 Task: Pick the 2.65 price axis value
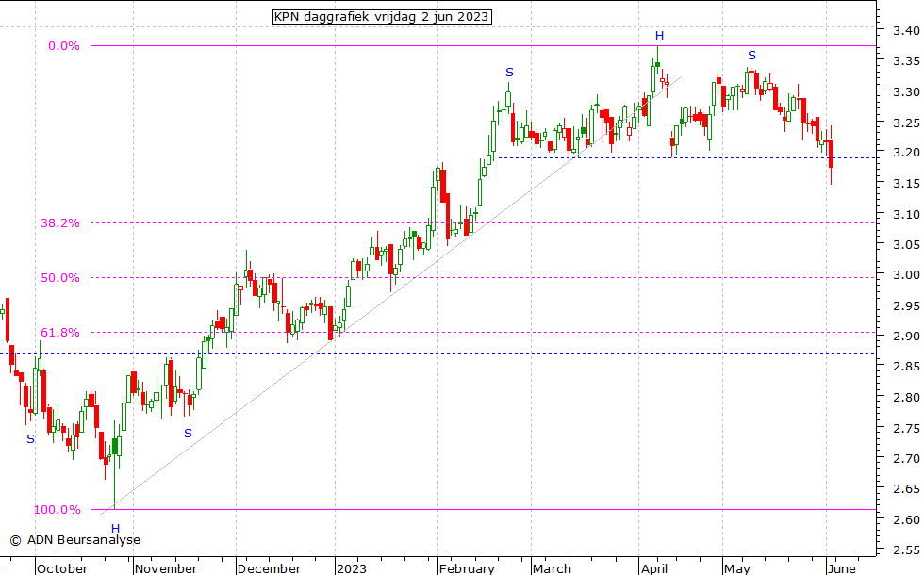tap(906, 489)
